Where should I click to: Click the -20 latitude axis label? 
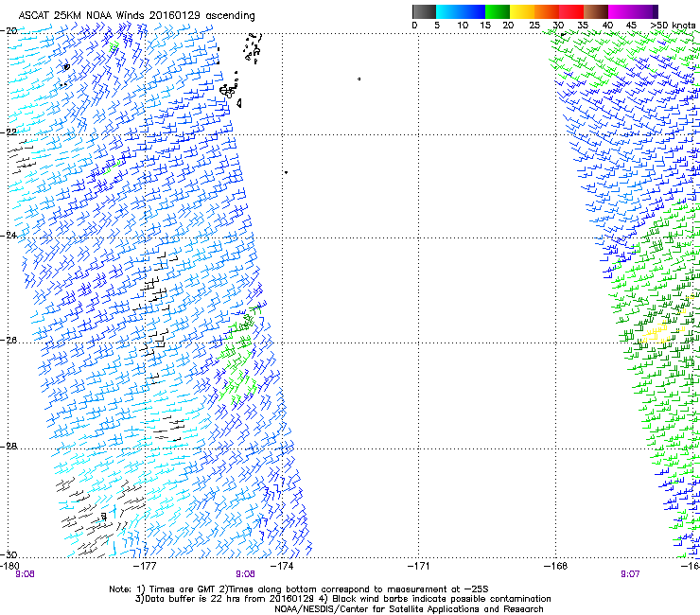click(9, 31)
